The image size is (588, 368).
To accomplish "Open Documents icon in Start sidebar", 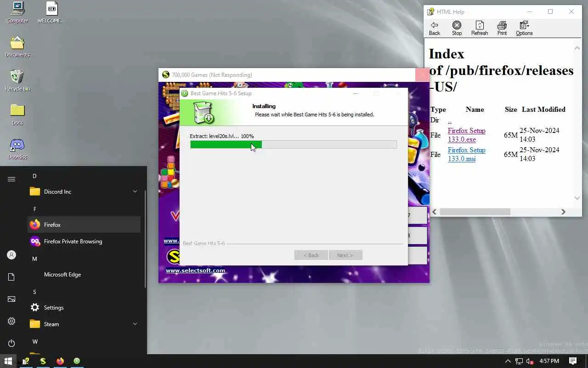I will point(11,277).
